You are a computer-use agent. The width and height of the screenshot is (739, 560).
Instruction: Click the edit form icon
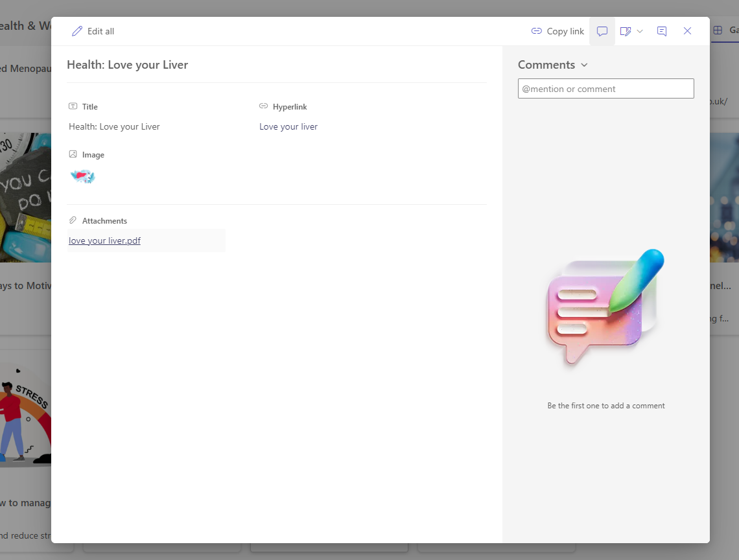coord(625,31)
